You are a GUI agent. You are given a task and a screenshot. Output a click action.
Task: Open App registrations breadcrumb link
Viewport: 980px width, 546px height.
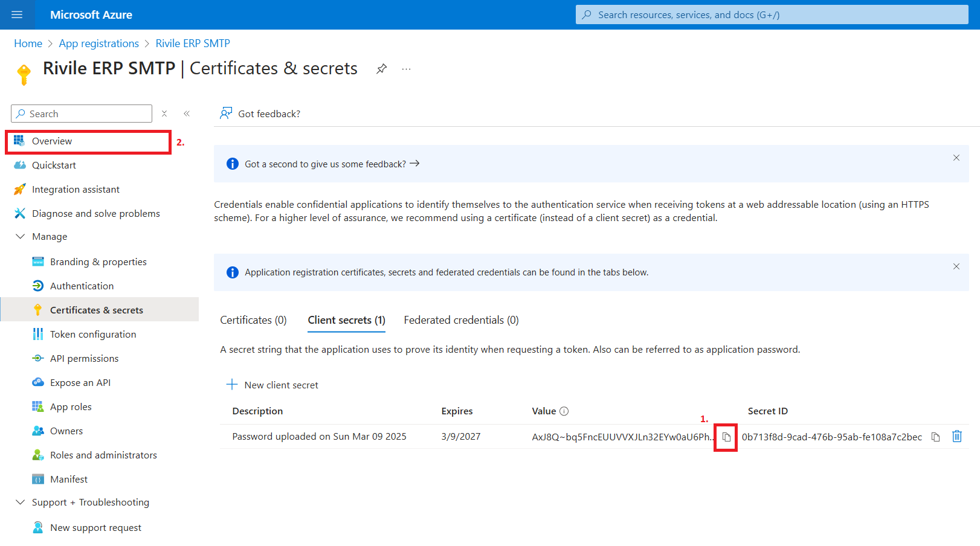click(98, 43)
